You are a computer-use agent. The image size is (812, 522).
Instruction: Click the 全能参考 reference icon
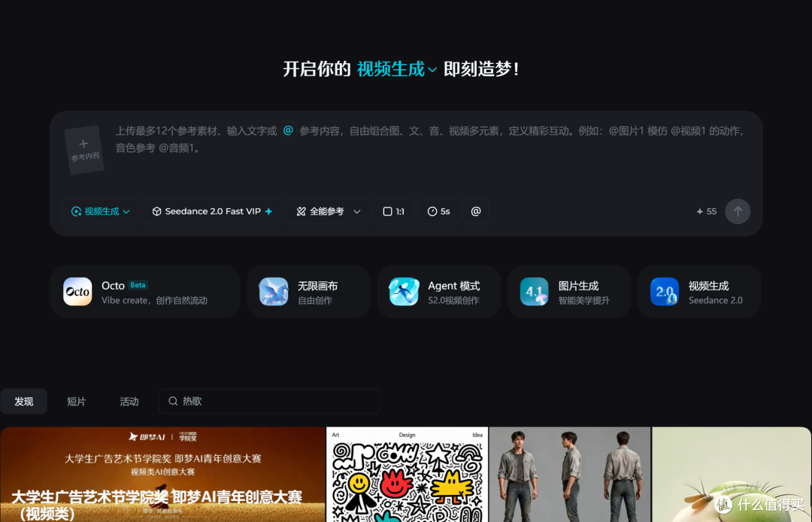[301, 211]
